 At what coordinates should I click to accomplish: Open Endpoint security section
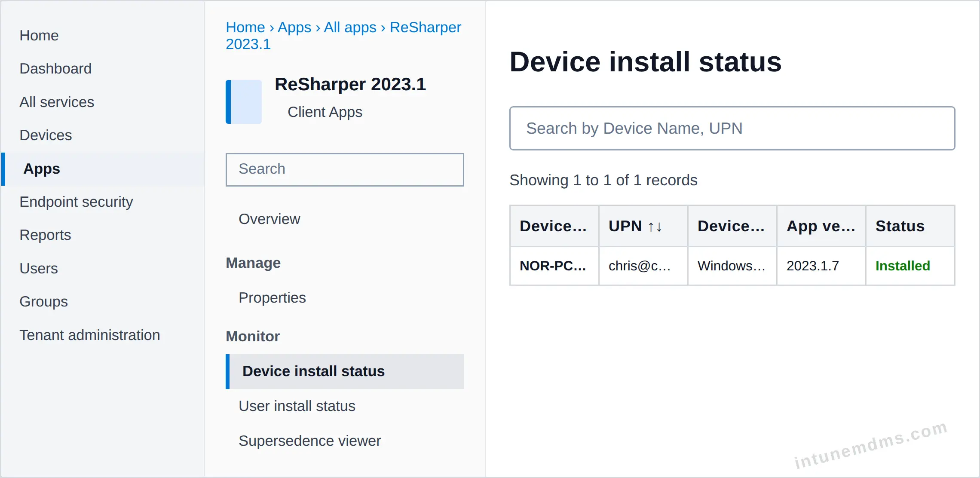click(x=76, y=202)
